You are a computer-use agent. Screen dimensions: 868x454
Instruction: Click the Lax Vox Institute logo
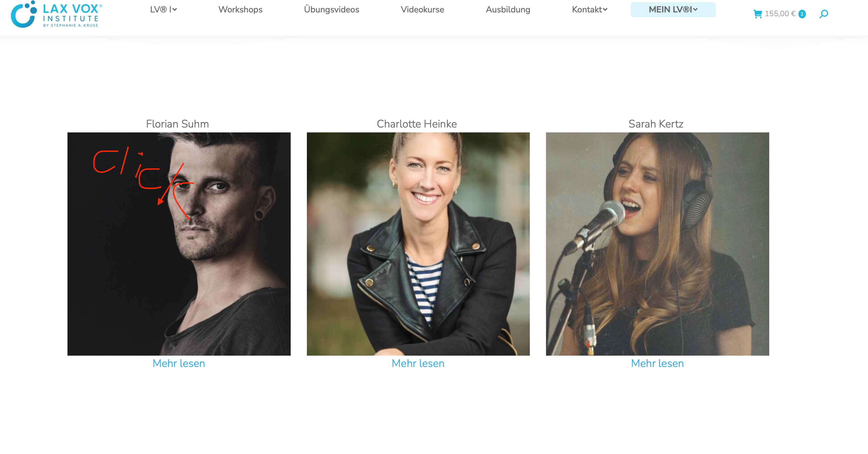coord(56,14)
